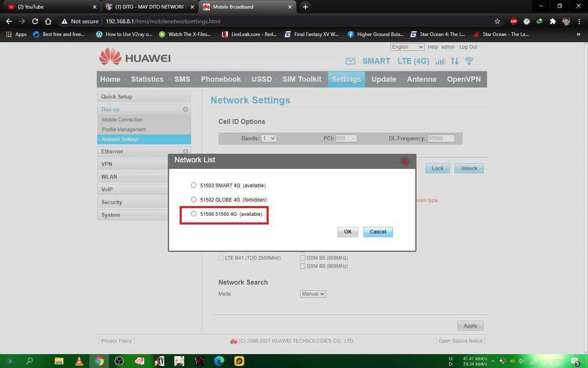
Task: Open the OpenVPN tab
Action: [x=464, y=79]
